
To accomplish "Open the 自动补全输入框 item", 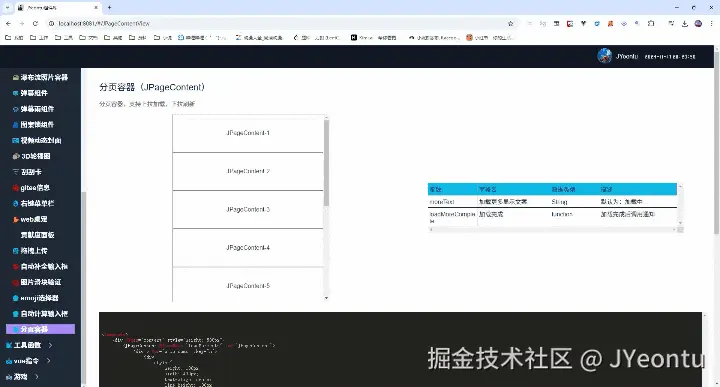I will [x=40, y=266].
